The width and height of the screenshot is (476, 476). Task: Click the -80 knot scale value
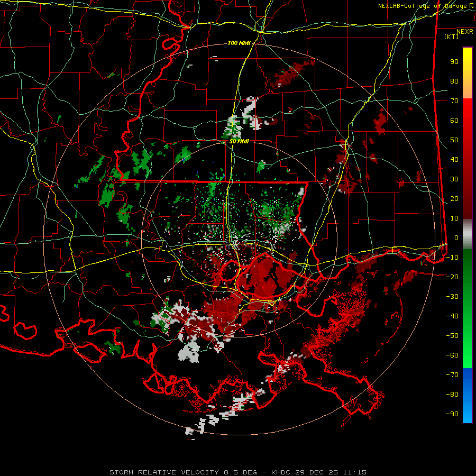[x=452, y=395]
